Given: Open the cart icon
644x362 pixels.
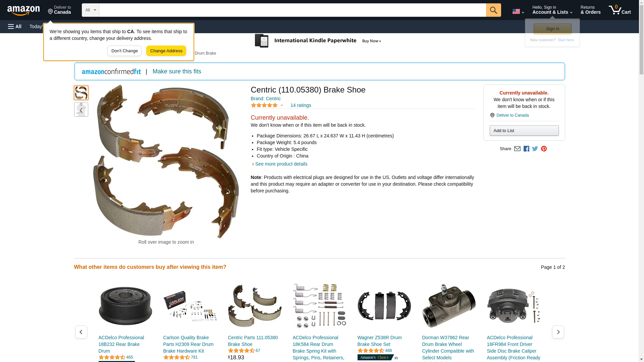Looking at the screenshot, I should tap(620, 10).
